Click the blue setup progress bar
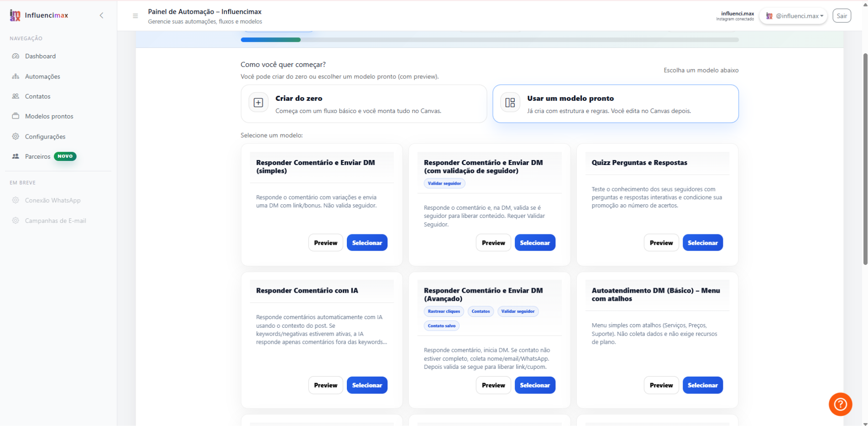868x429 pixels. [x=271, y=40]
